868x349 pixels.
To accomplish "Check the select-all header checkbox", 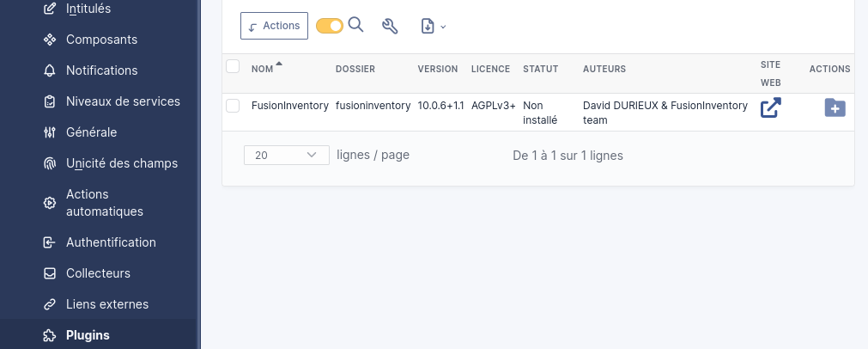I will [x=233, y=66].
